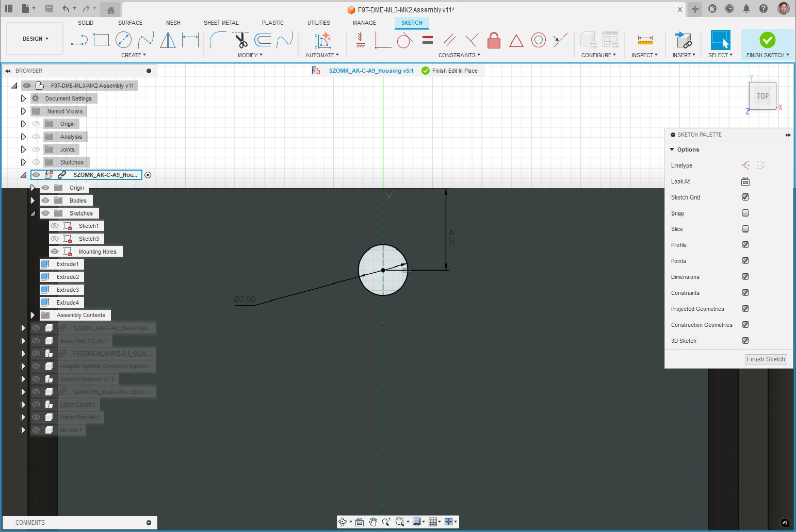This screenshot has height=532, width=796.
Task: Enable Snap in the Sketch Palette
Action: (x=745, y=213)
